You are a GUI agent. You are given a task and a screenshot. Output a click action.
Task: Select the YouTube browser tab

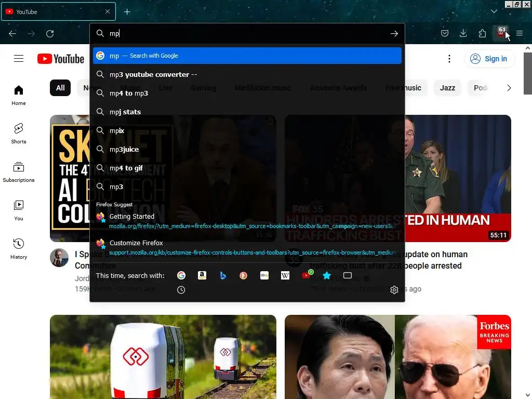coord(58,11)
